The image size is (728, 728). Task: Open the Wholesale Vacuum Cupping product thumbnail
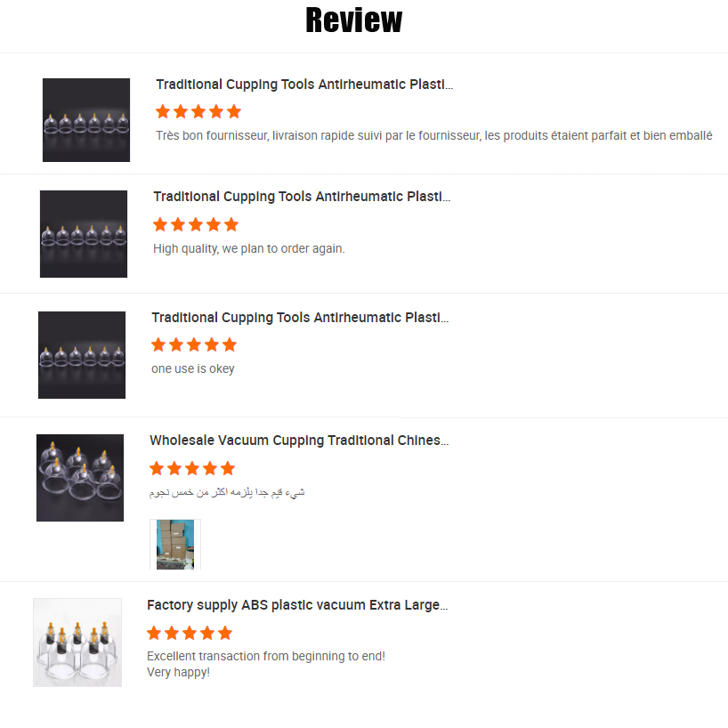[80, 478]
